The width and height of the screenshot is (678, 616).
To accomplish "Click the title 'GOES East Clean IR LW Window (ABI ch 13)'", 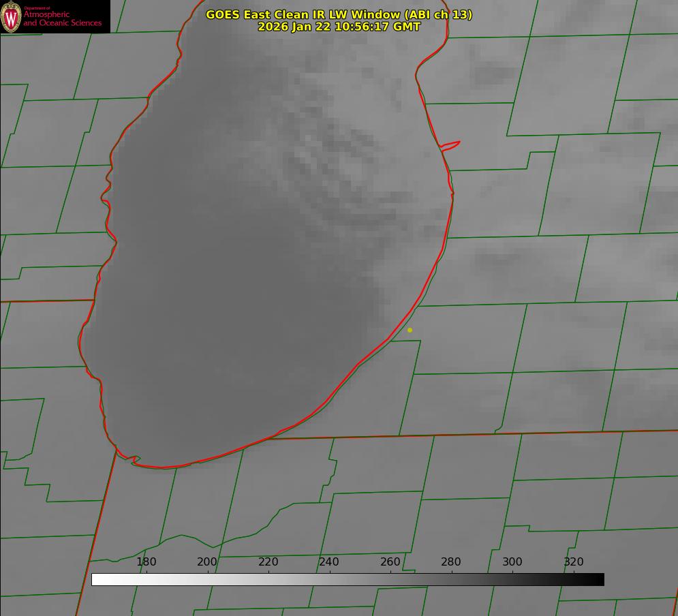I will tap(339, 14).
